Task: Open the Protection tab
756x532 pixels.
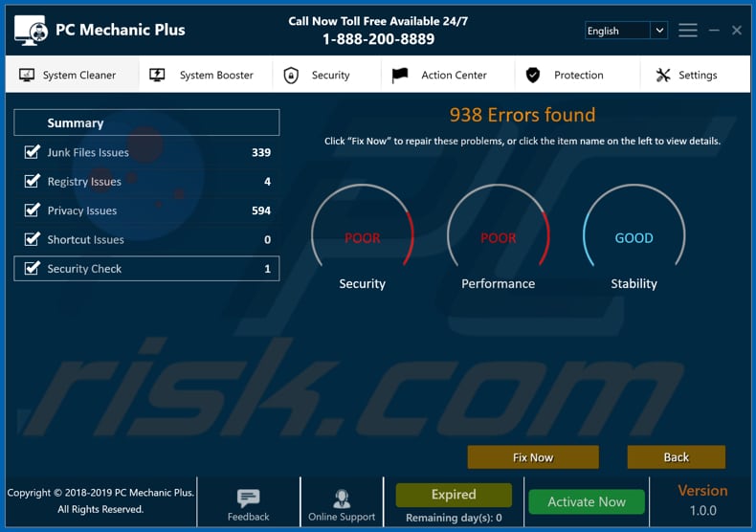Action: (578, 75)
